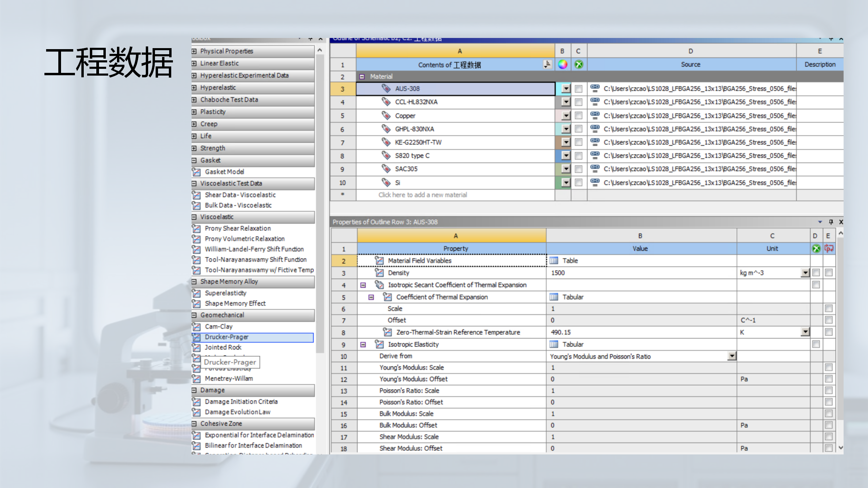The height and width of the screenshot is (488, 868).
Task: Click the Zero-Thermal-Strain Reference Temperature property icon
Action: click(387, 332)
